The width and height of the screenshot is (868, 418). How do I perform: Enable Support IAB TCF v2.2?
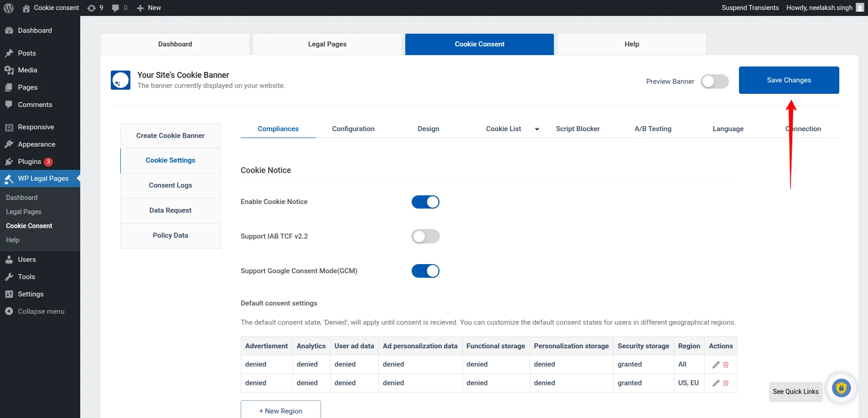pyautogui.click(x=425, y=236)
